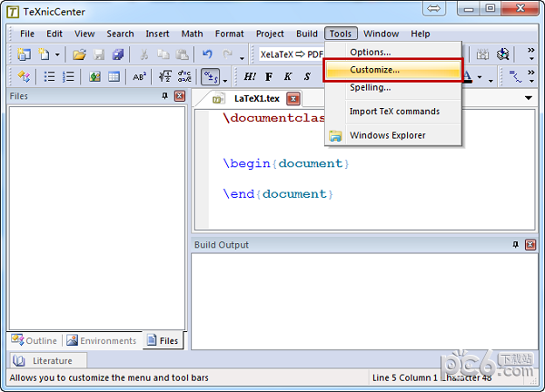Close the LaTeX1.tex tab
The image size is (545, 392).
click(x=293, y=99)
